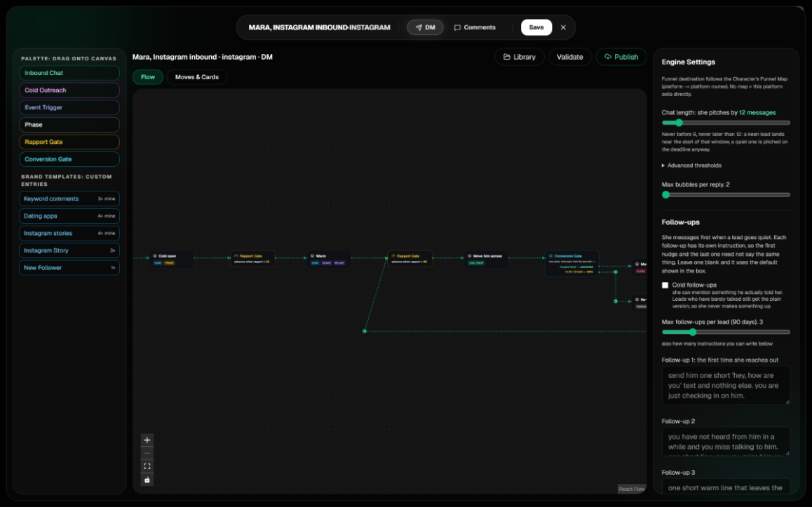Click the 'he gave his @ → converted' branch

[x=576, y=266]
